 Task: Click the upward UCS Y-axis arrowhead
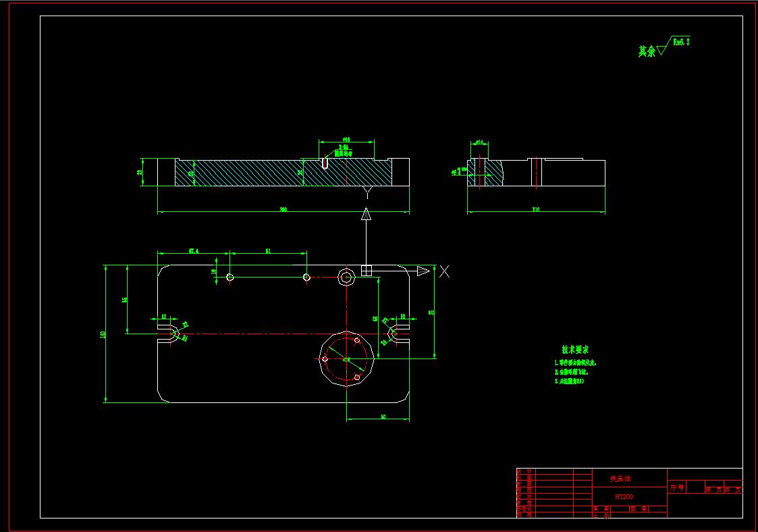click(367, 214)
